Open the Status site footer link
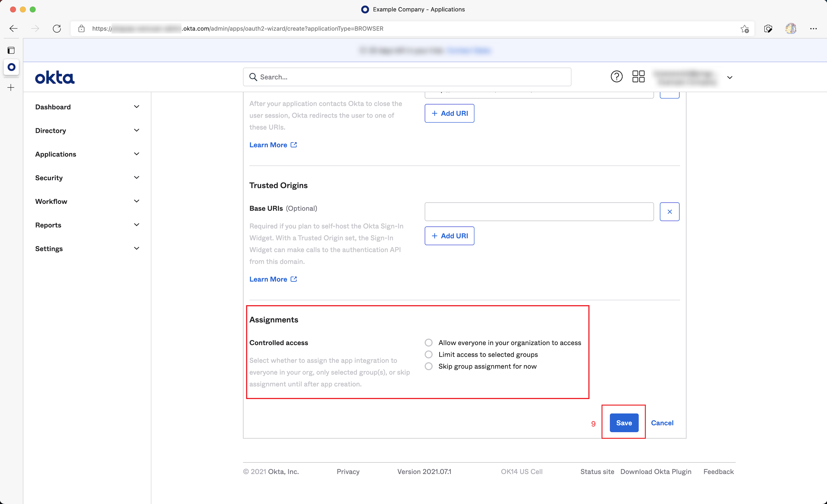Image resolution: width=827 pixels, height=504 pixels. (x=597, y=472)
